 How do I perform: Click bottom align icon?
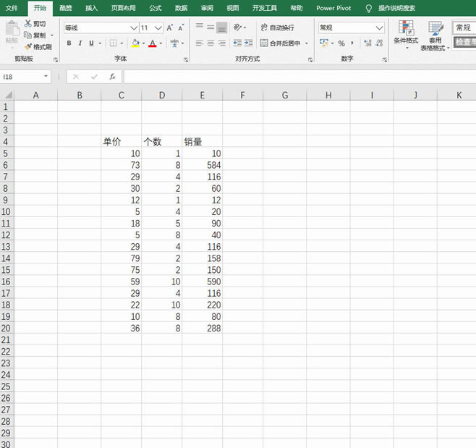click(221, 28)
